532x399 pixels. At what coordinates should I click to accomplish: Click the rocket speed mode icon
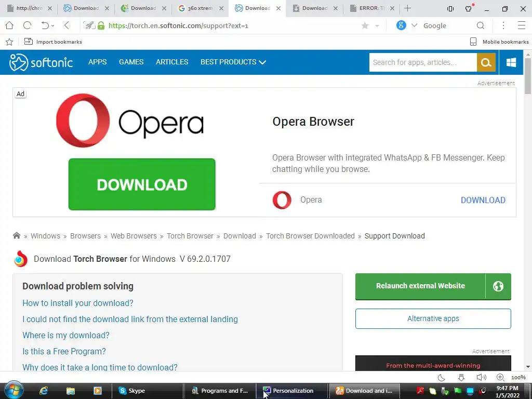[x=89, y=25]
